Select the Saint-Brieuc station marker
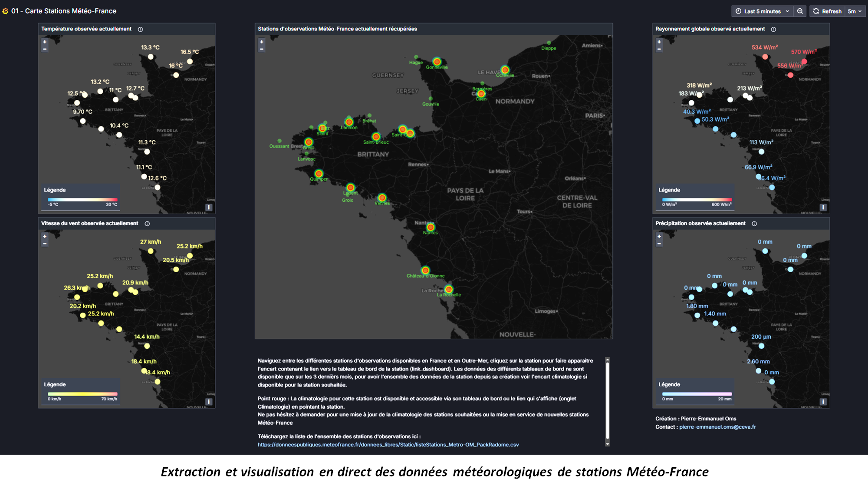The height and width of the screenshot is (489, 868). (376, 137)
